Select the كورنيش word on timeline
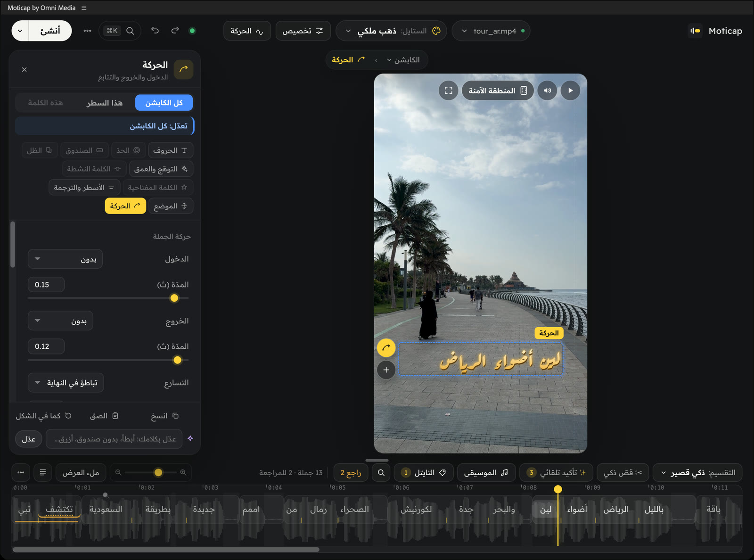The height and width of the screenshot is (560, 754). click(x=416, y=509)
